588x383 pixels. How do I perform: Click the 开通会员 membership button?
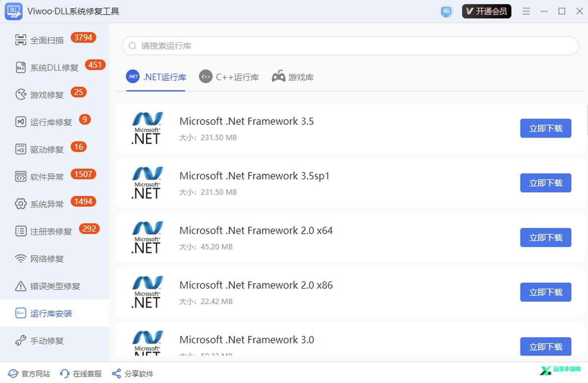tap(487, 11)
